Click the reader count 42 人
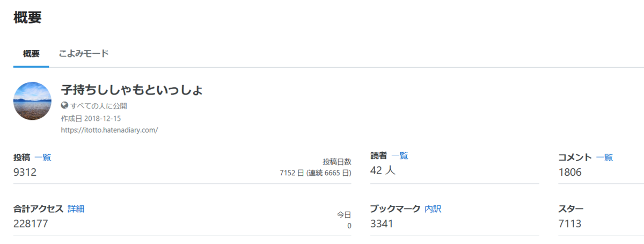644x244 pixels. [384, 170]
